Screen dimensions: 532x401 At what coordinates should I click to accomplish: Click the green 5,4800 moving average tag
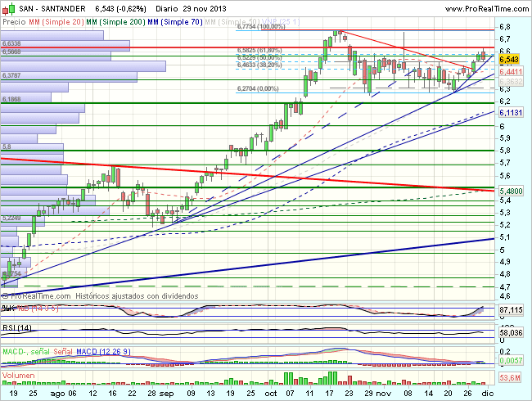[511, 191]
